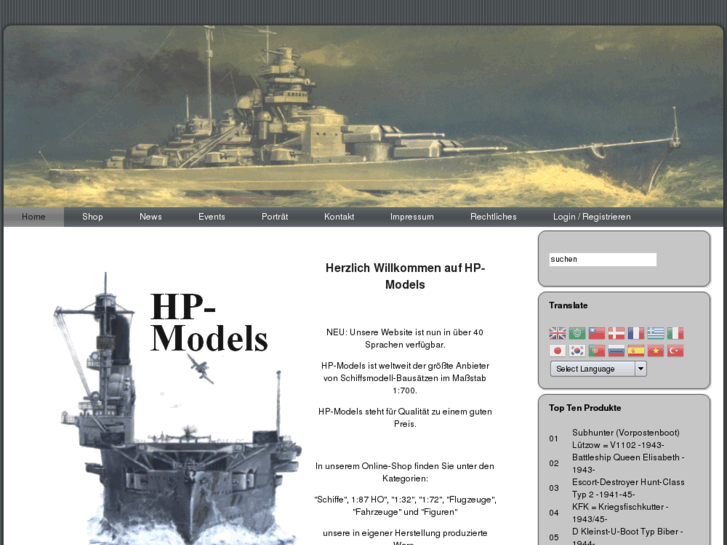Click the HP-Models aircraft carrier logo image

(x=178, y=408)
